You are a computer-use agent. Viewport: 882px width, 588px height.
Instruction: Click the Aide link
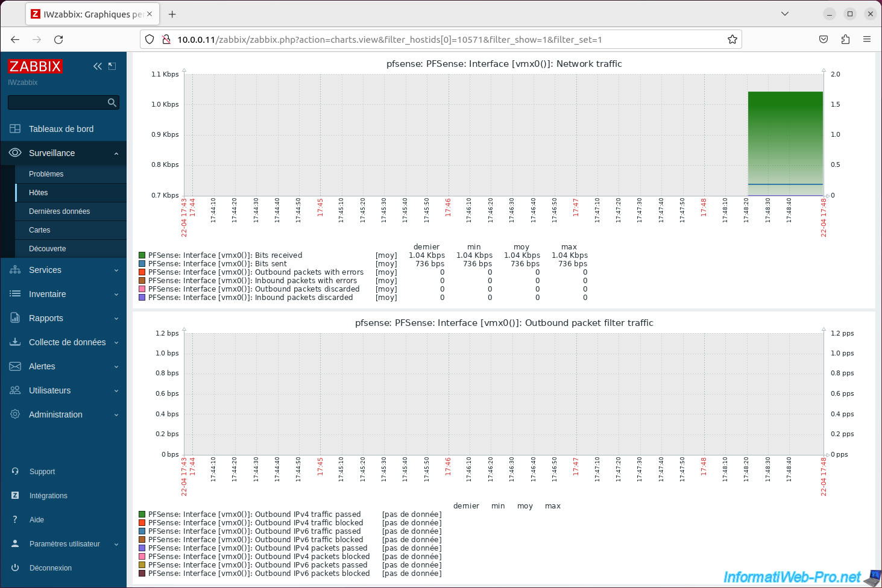coord(37,520)
